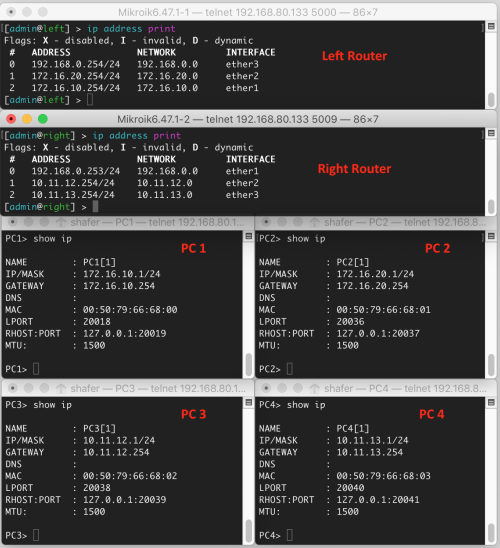The width and height of the screenshot is (500, 548).
Task: Click the shafer — PC1 window title
Action: pos(157,222)
